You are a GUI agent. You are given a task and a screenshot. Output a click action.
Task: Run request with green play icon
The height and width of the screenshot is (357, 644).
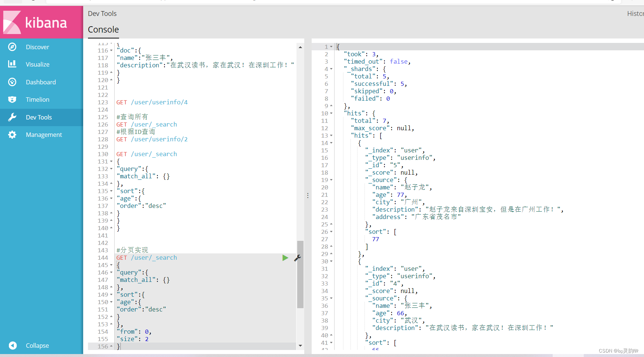tap(285, 258)
